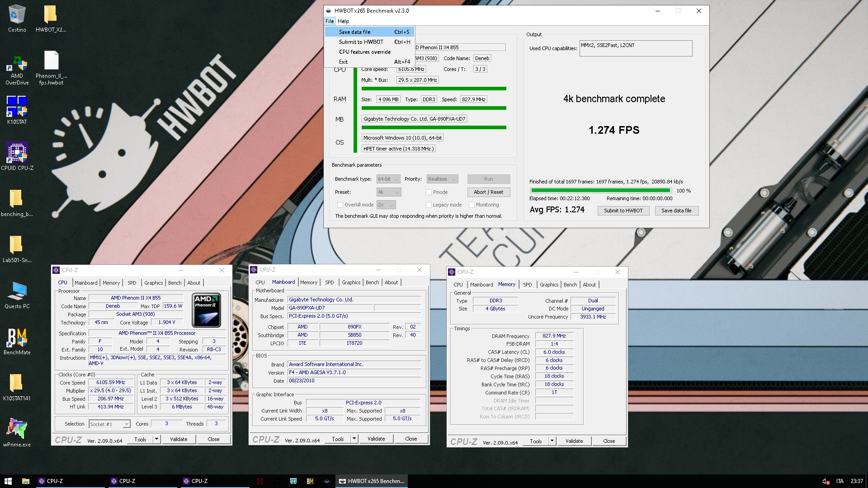Open About tab in CPU-Z Mainboard window
Viewport: 868px width, 488px height.
[392, 282]
